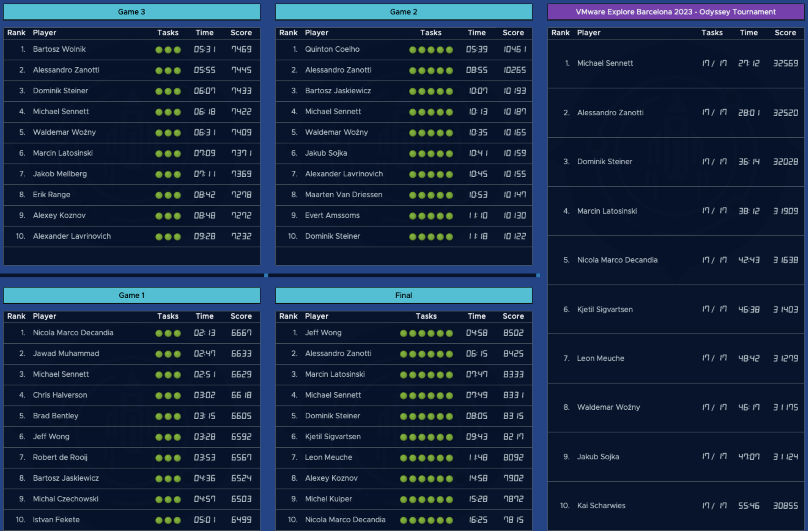The width and height of the screenshot is (808, 532).
Task: Click Dominik Steiner's score 32028
Action: 785,162
